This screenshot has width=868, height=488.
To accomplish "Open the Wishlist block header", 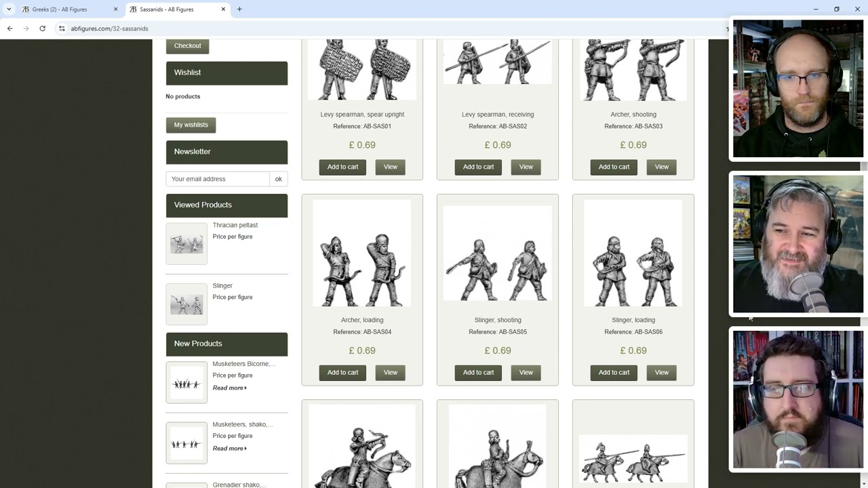I will [226, 73].
